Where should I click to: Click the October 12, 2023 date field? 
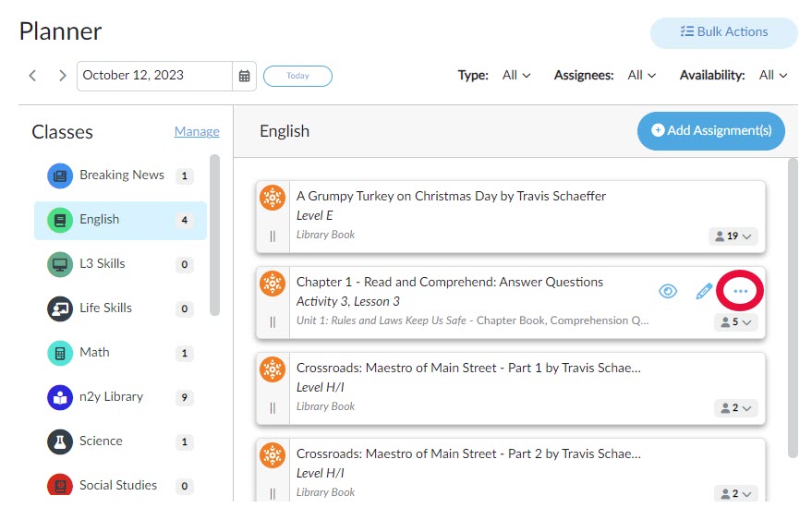[154, 76]
